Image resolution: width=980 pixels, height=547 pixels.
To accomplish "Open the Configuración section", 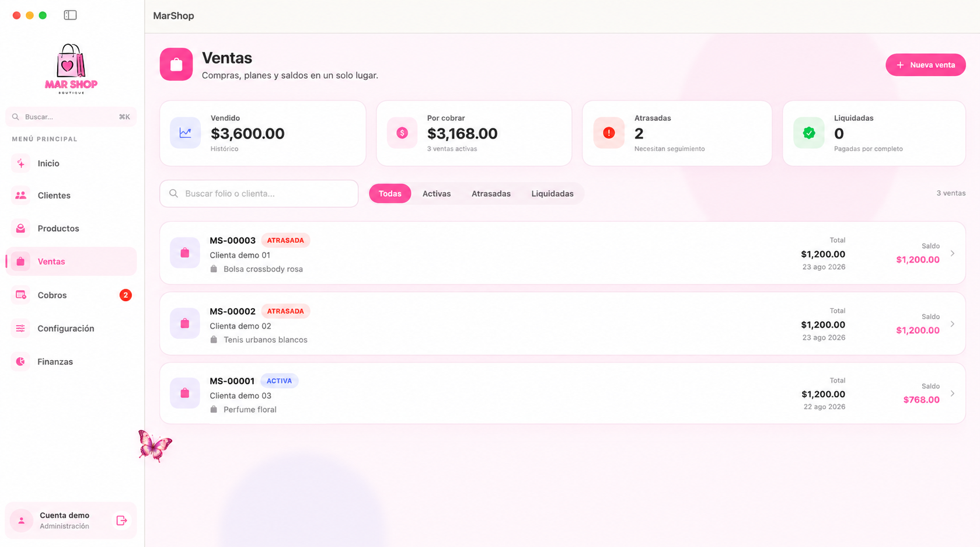I will tap(71, 328).
